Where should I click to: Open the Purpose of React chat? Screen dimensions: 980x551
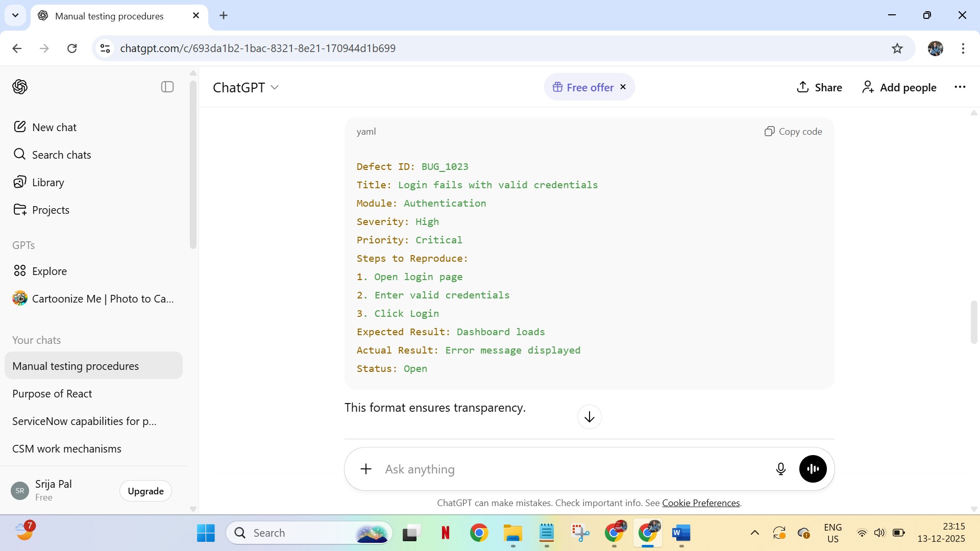click(x=52, y=393)
